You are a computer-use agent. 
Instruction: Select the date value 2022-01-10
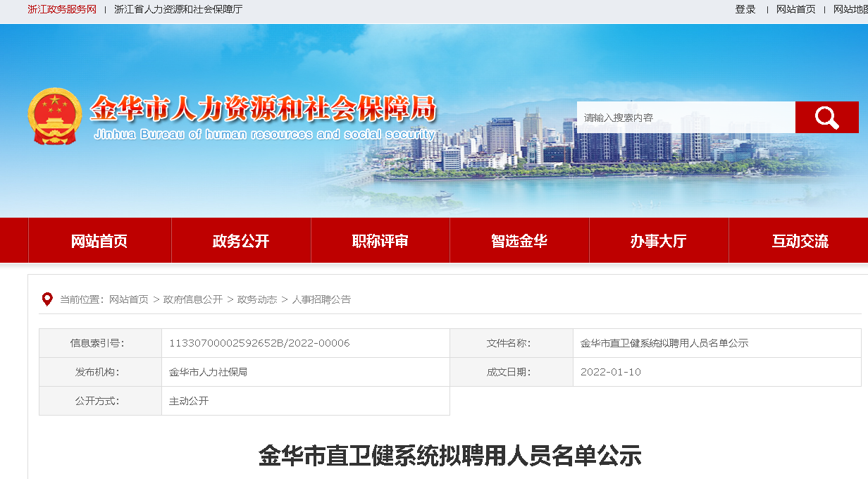click(611, 372)
